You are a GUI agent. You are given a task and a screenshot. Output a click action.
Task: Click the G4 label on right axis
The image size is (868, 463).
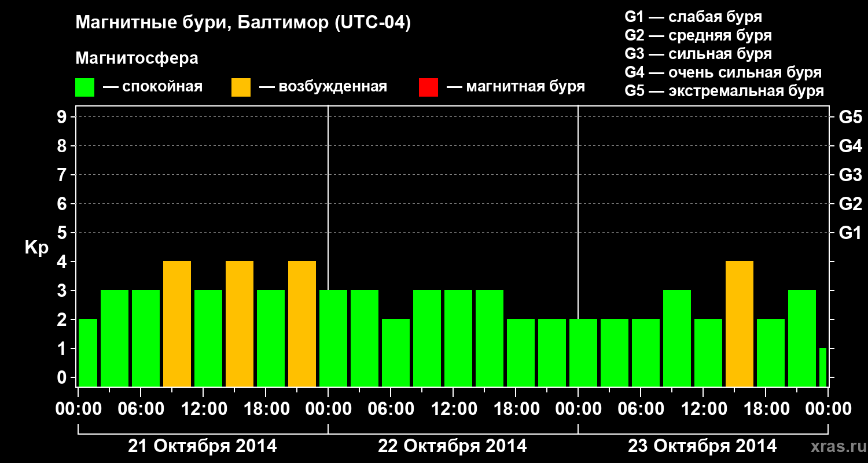click(850, 146)
